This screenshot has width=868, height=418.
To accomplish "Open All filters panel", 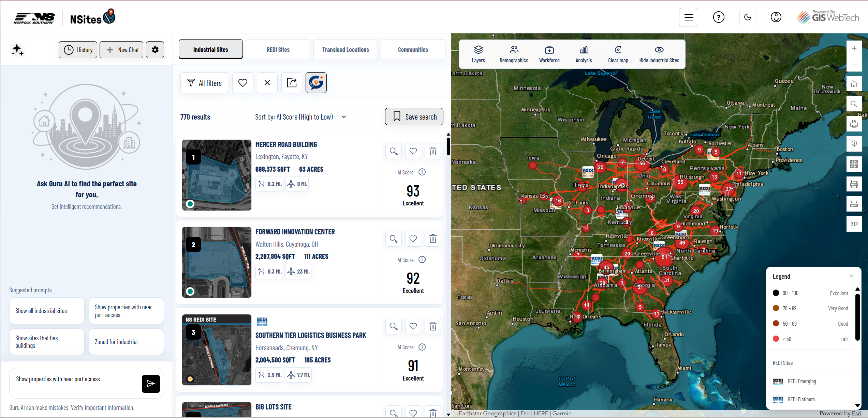I will coord(204,83).
